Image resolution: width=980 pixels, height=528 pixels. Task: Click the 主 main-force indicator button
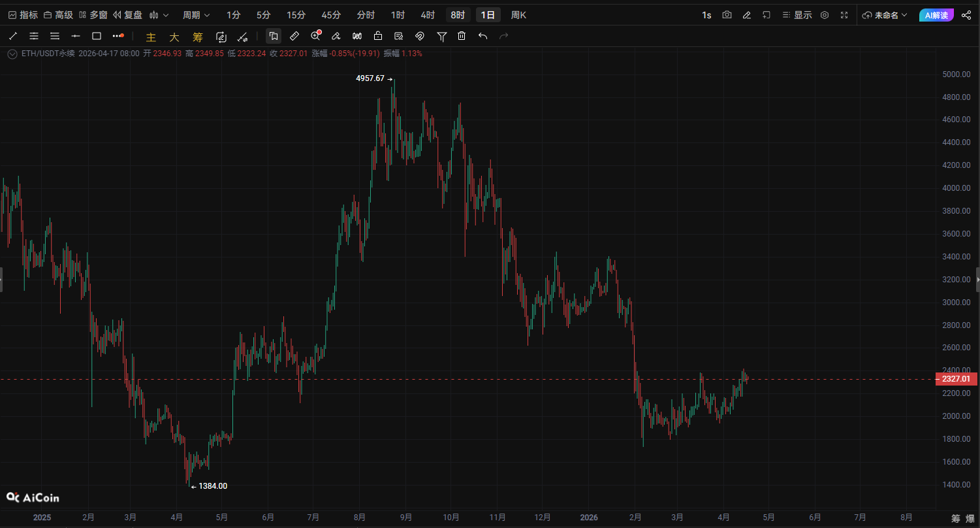click(x=151, y=37)
